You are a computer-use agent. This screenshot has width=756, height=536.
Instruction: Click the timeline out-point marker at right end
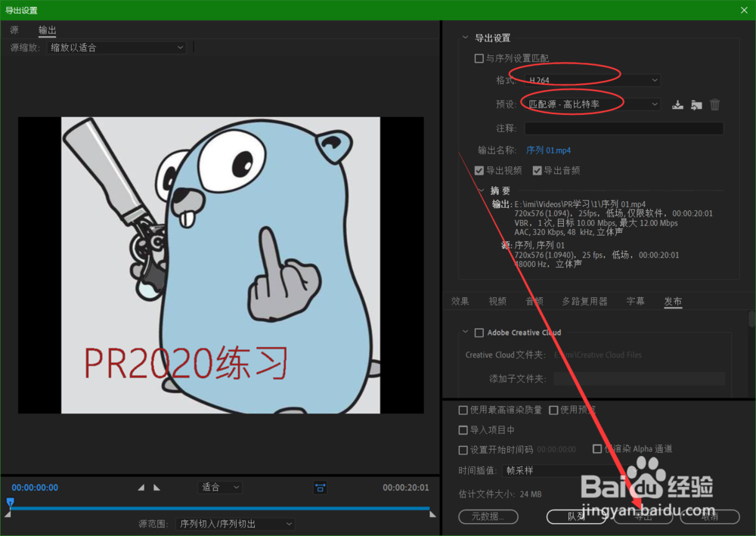433,514
